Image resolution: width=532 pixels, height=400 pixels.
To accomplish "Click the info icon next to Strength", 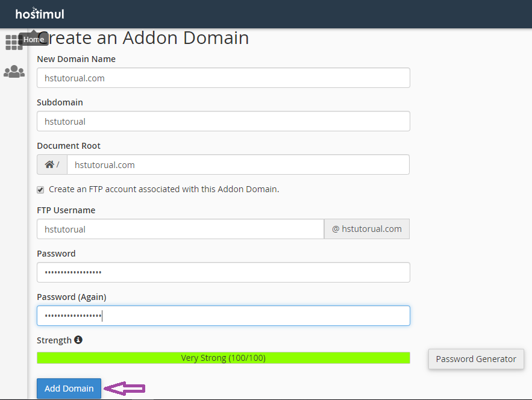I will tap(78, 340).
